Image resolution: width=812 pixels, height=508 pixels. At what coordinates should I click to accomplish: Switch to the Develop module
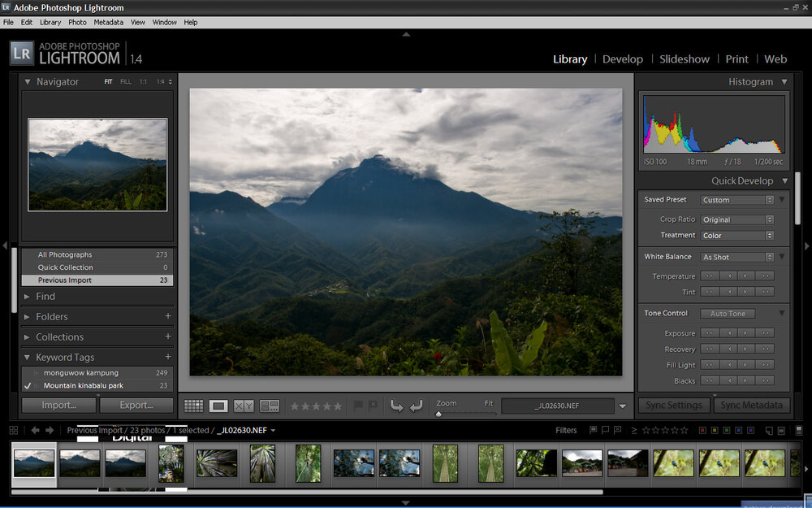tap(623, 59)
